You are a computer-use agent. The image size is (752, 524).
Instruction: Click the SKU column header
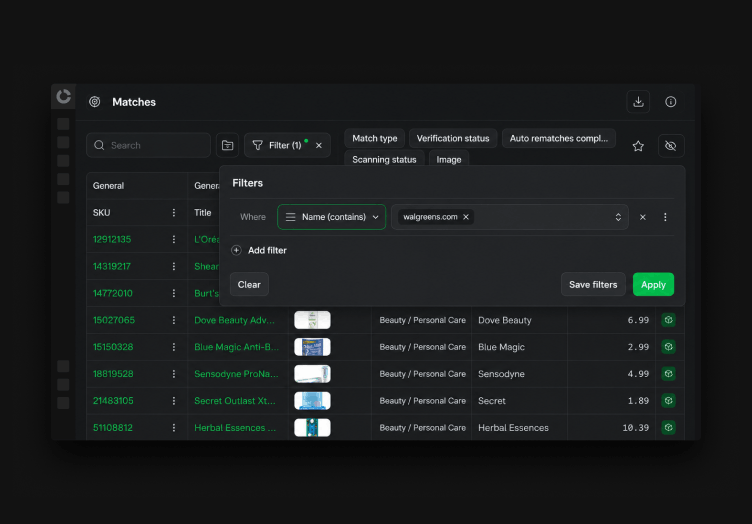(x=137, y=212)
